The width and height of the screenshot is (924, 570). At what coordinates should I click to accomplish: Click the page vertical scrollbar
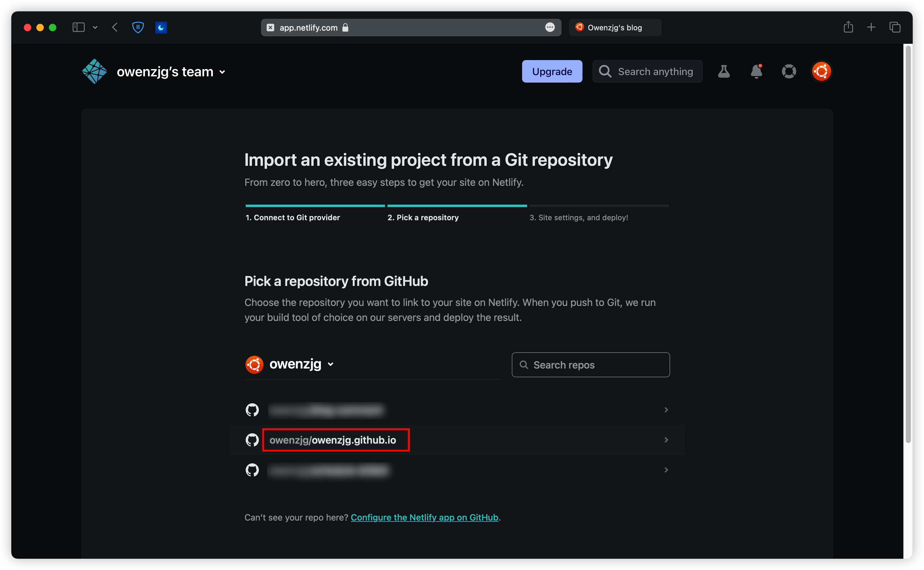908,244
